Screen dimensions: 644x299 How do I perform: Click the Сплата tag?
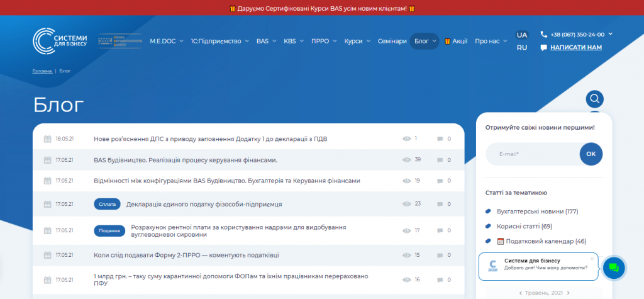click(107, 204)
